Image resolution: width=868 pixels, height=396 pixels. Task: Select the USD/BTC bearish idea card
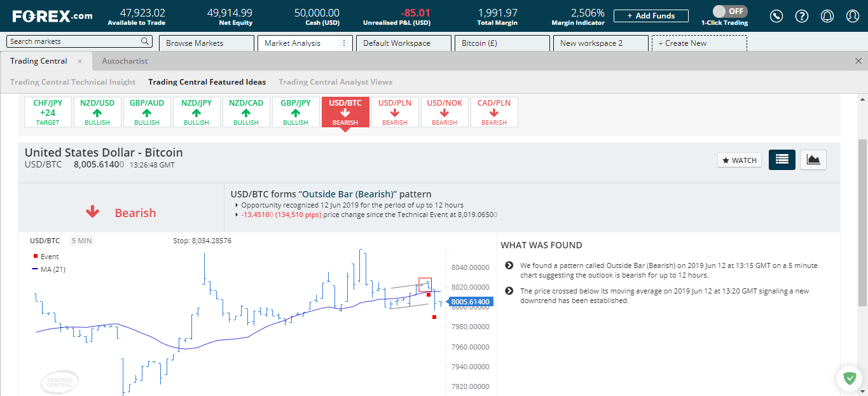(345, 112)
